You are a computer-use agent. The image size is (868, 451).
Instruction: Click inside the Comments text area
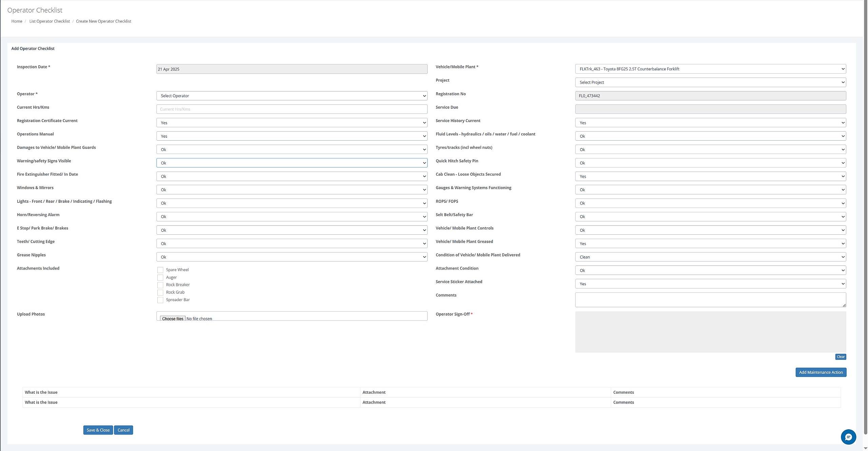coord(710,300)
